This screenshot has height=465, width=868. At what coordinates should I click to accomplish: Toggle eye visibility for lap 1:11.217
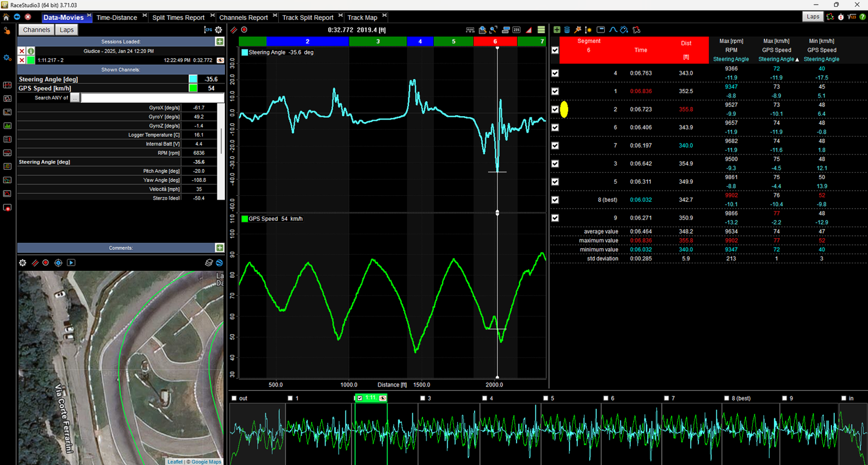(x=220, y=60)
